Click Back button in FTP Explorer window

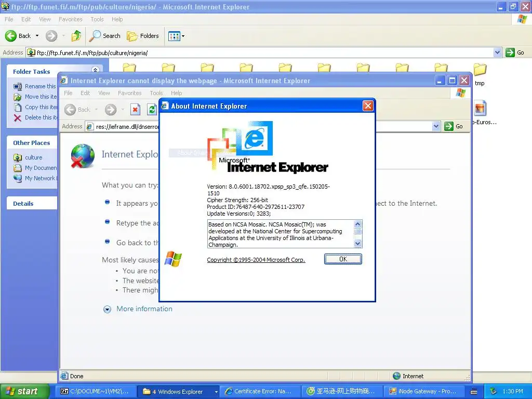(x=18, y=36)
